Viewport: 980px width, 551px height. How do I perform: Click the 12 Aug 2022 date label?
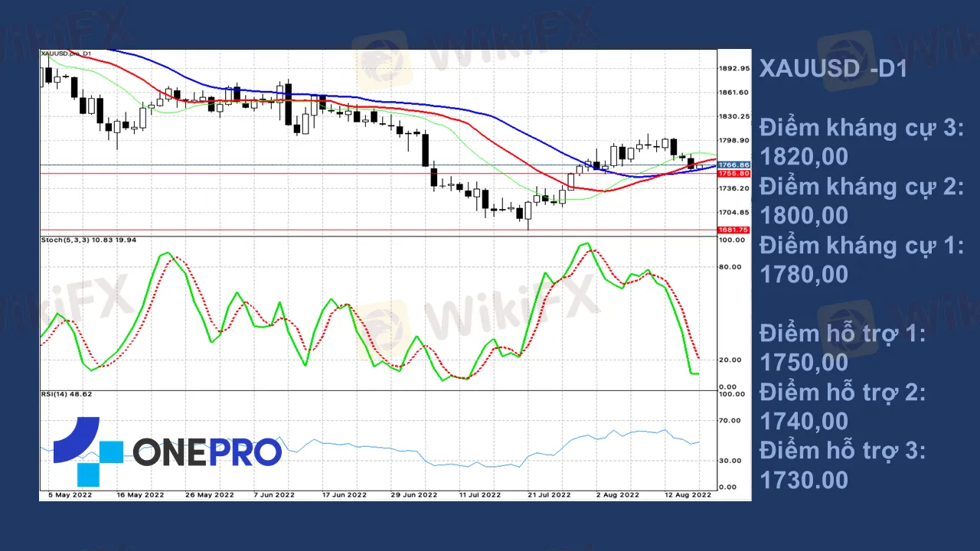[x=688, y=495]
